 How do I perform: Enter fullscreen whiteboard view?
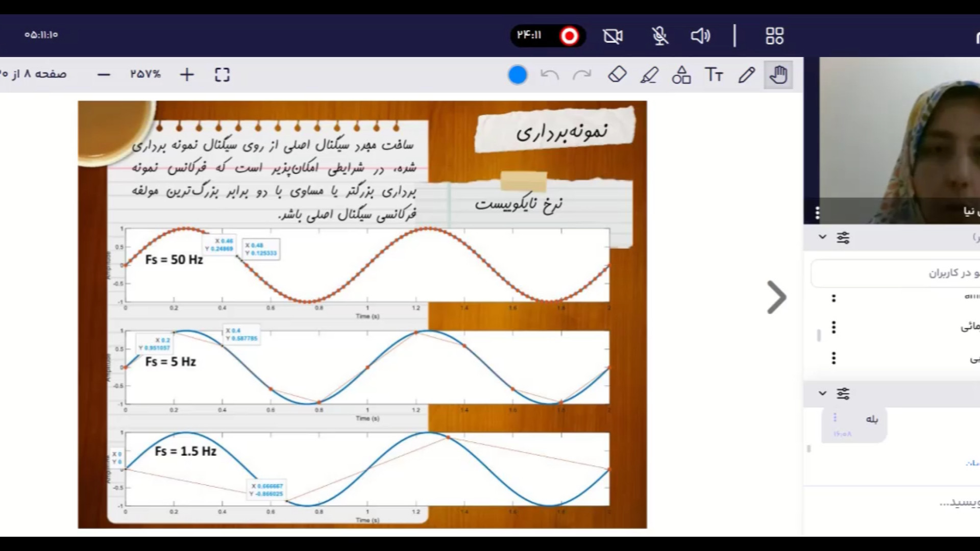coord(222,75)
